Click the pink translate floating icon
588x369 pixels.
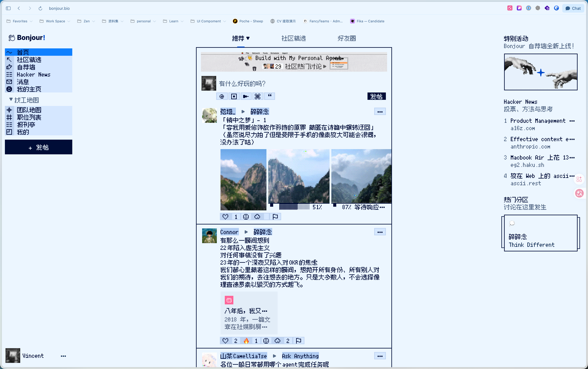coord(579,194)
